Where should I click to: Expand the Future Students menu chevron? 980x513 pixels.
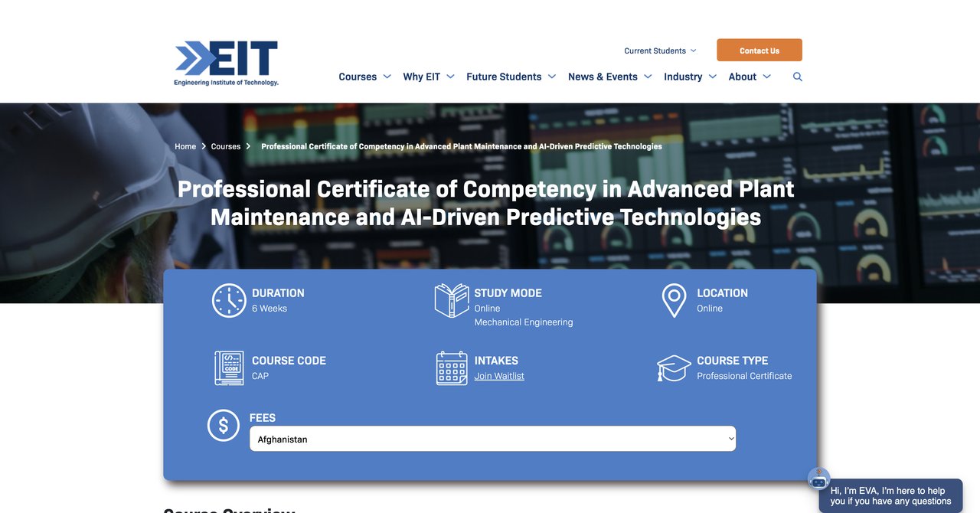point(551,77)
